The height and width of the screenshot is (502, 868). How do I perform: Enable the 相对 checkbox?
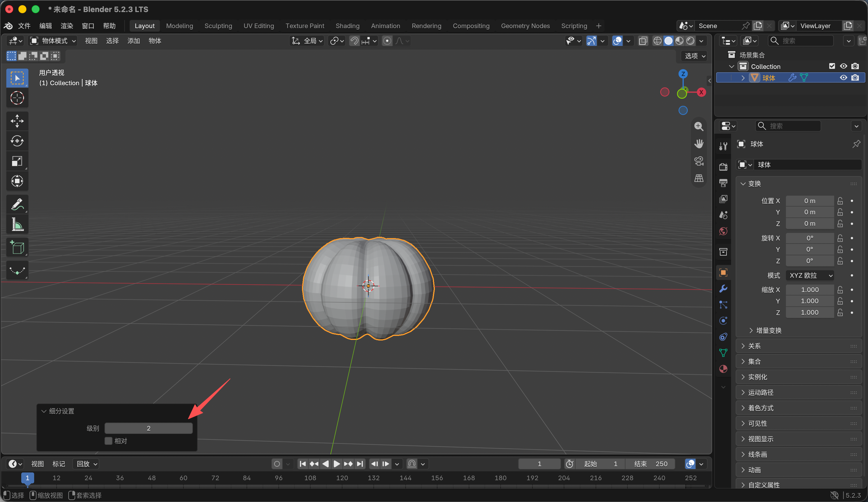(x=108, y=441)
